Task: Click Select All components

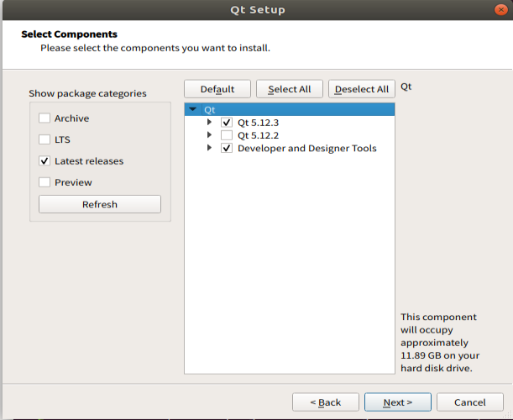Action: (x=290, y=89)
